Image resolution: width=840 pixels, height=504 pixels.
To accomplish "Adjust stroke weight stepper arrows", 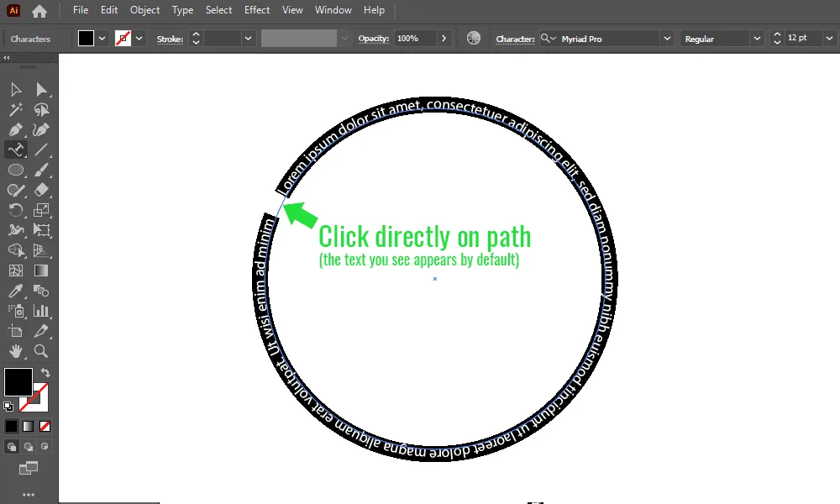I will [196, 39].
